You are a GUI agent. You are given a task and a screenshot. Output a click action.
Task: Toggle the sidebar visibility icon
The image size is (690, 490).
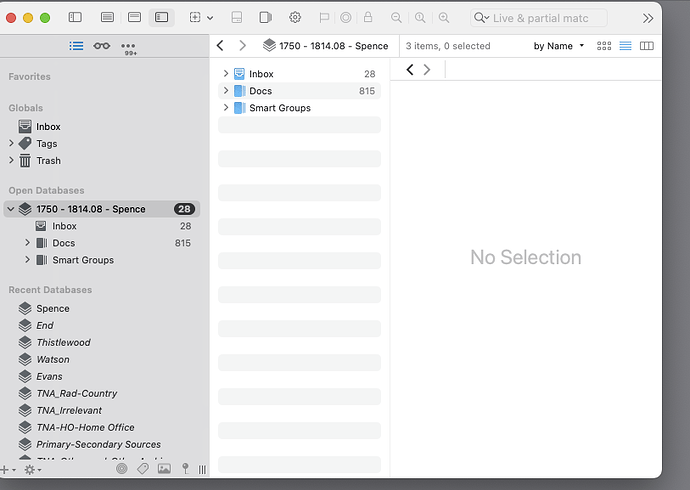(x=75, y=18)
